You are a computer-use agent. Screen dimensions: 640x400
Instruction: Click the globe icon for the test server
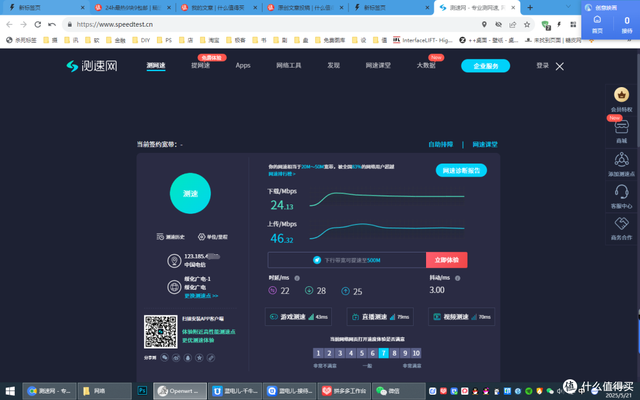coord(174,287)
